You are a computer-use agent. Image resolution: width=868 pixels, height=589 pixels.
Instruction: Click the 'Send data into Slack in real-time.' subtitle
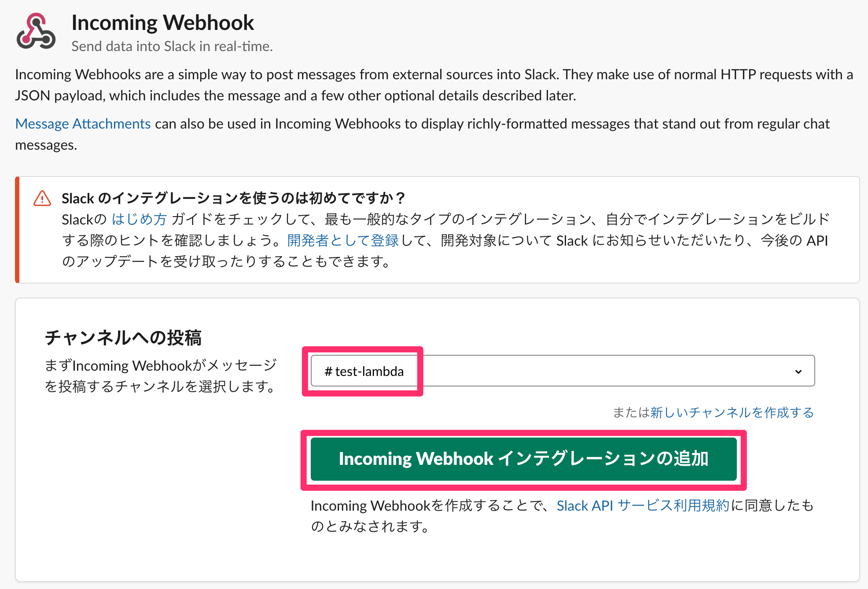click(172, 46)
